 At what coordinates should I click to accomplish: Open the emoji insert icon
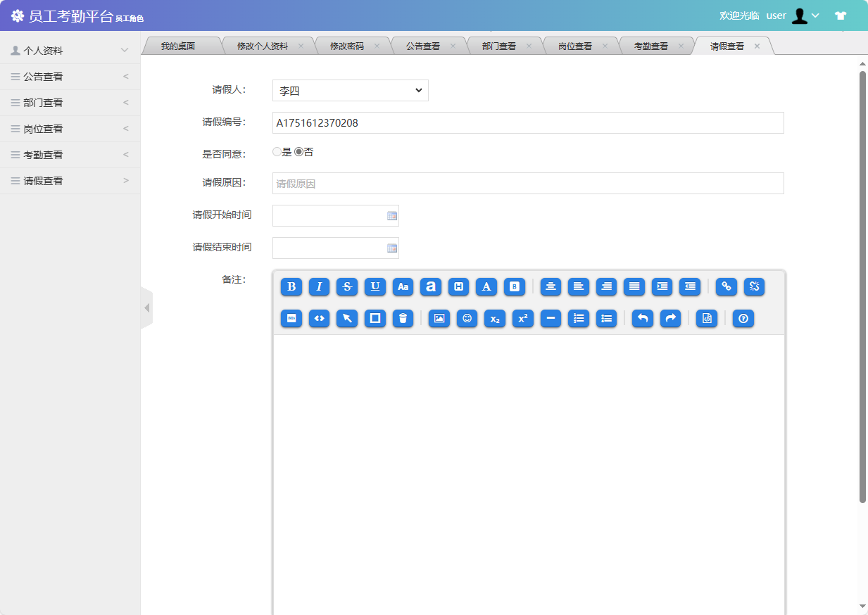click(467, 318)
